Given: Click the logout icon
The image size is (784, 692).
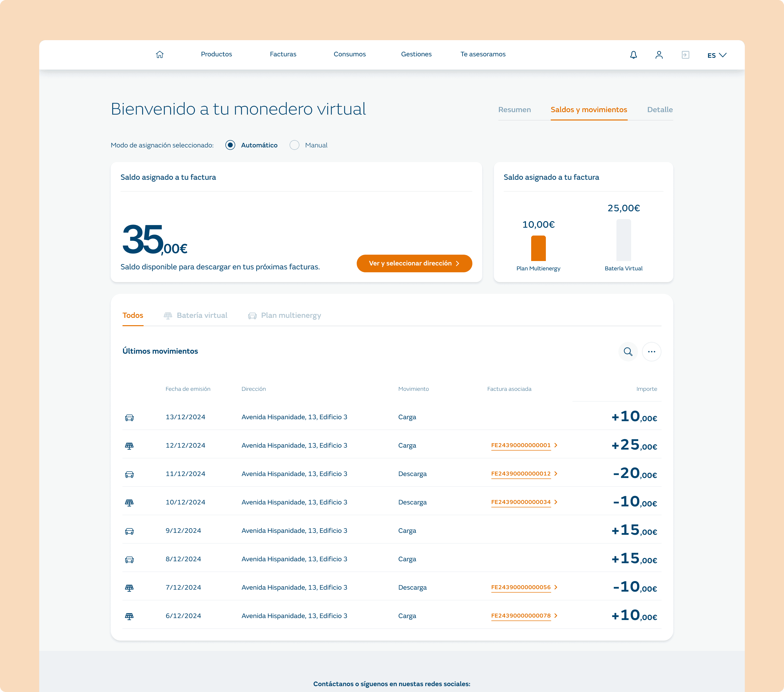Looking at the screenshot, I should pos(685,55).
